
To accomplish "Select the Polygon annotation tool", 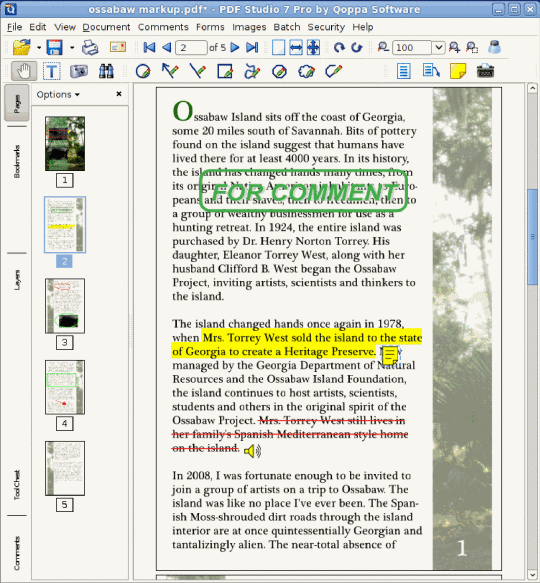I will 279,71.
